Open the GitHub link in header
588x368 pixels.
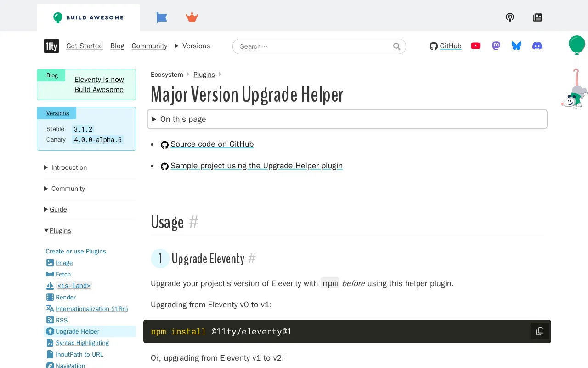coord(446,46)
